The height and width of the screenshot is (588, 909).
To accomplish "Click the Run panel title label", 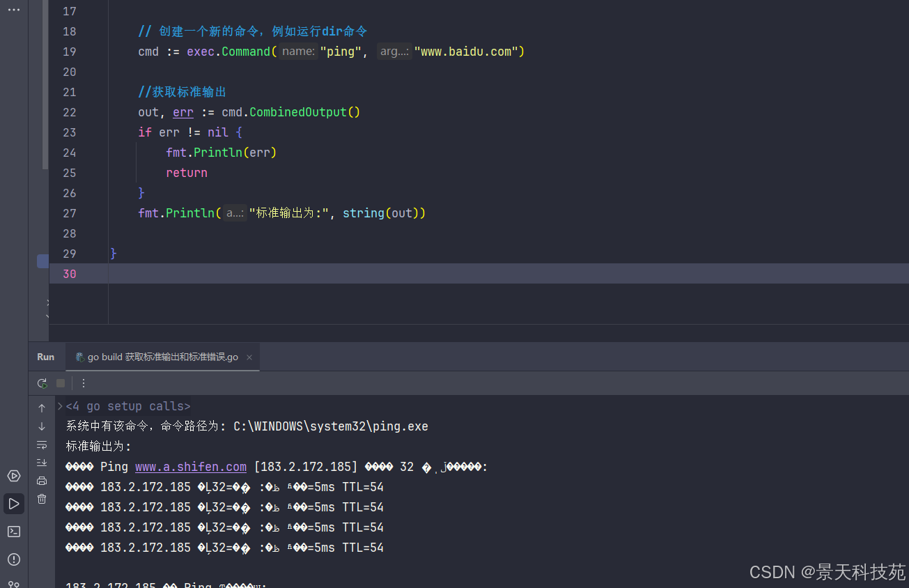I will 46,357.
